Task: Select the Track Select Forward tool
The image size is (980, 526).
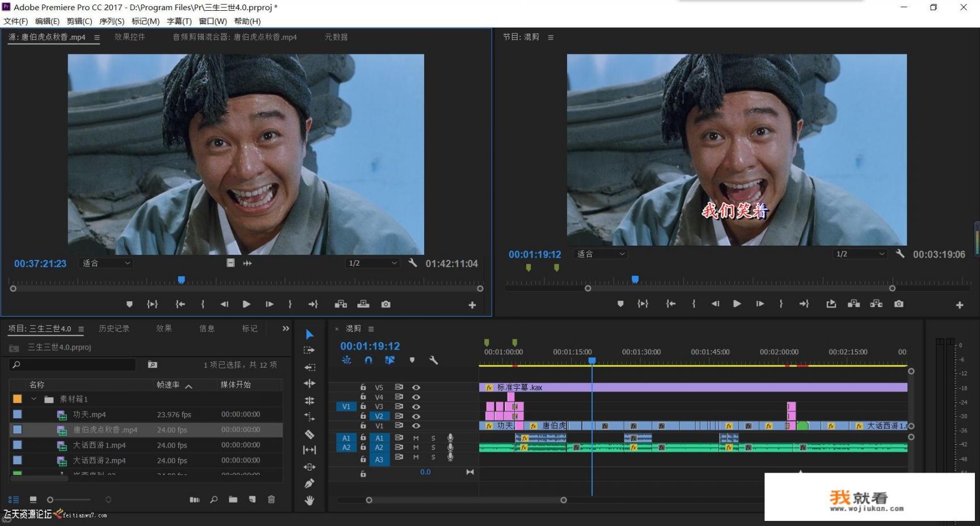Action: click(x=309, y=350)
